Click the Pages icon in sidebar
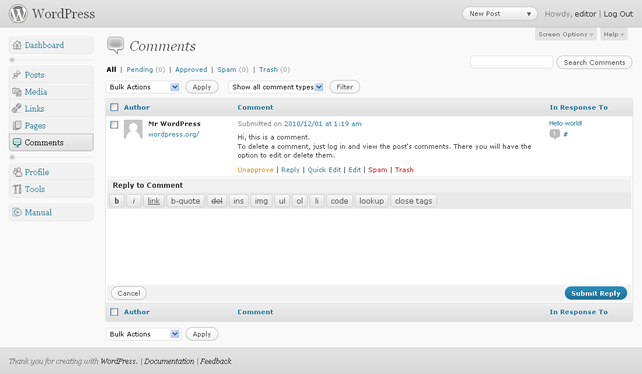 click(x=17, y=125)
